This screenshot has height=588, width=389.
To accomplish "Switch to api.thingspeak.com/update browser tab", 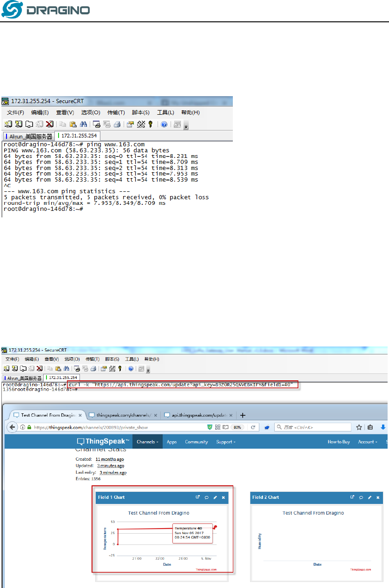I will tap(198, 415).
